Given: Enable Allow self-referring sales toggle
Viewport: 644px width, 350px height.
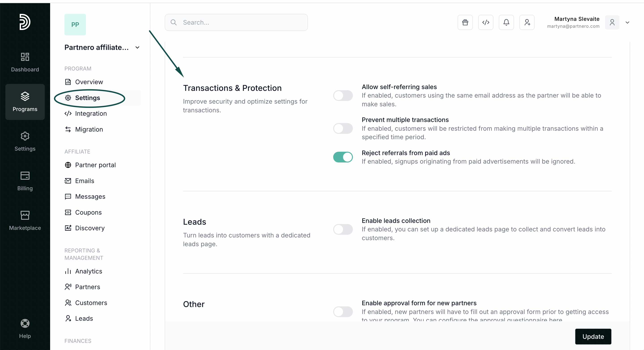Looking at the screenshot, I should [x=343, y=96].
